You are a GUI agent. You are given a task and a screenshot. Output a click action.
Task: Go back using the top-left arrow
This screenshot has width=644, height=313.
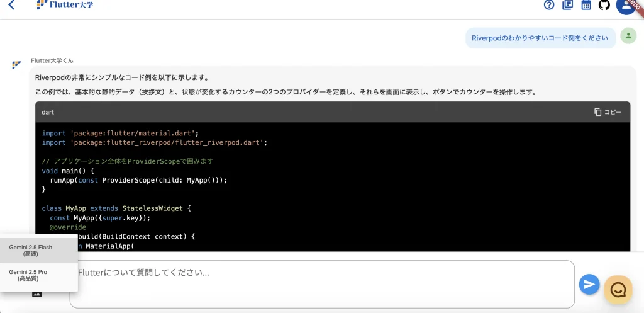[11, 6]
